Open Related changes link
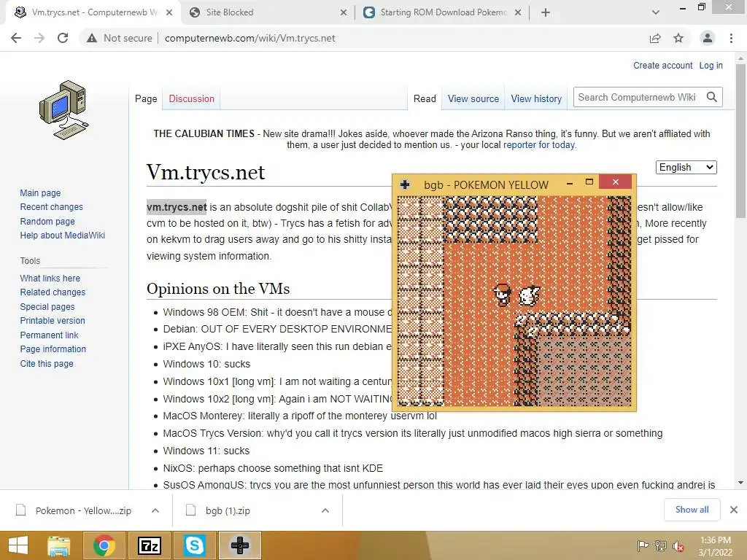747x560 pixels. (53, 292)
